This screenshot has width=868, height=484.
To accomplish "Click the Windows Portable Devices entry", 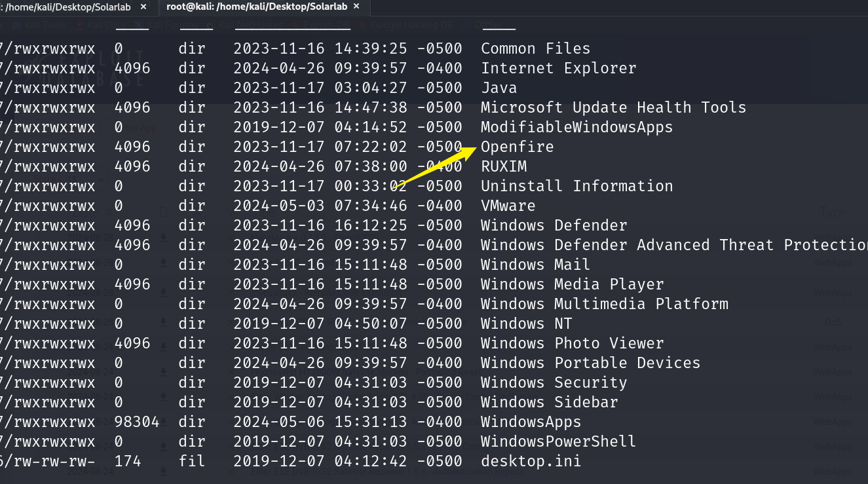I will [590, 363].
